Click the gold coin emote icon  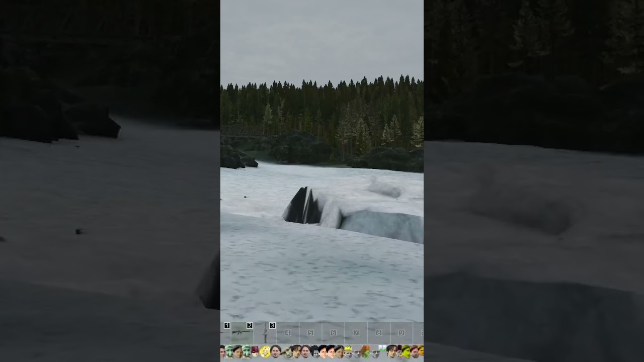pyautogui.click(x=265, y=351)
